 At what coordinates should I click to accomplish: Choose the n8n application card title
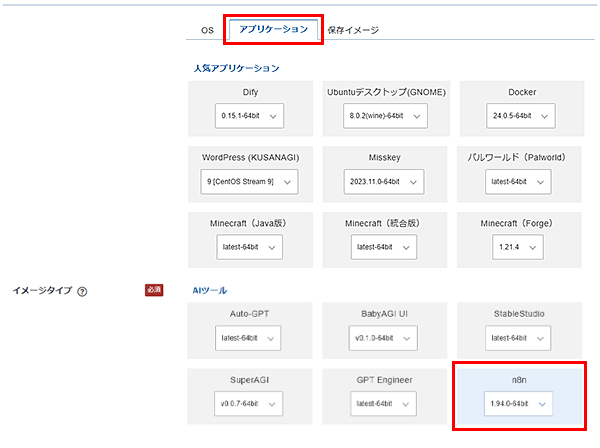pyautogui.click(x=519, y=380)
